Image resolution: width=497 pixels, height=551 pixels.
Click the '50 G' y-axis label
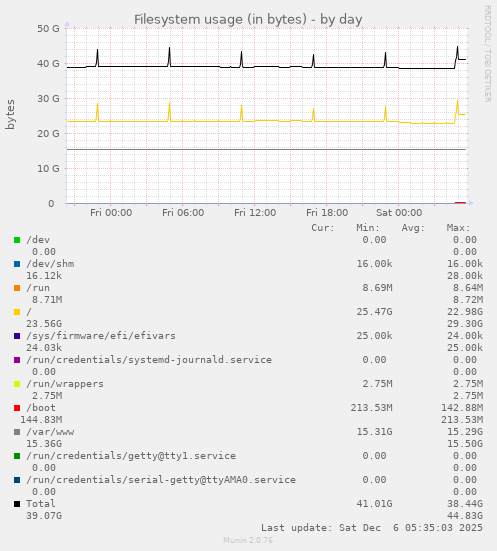point(49,28)
